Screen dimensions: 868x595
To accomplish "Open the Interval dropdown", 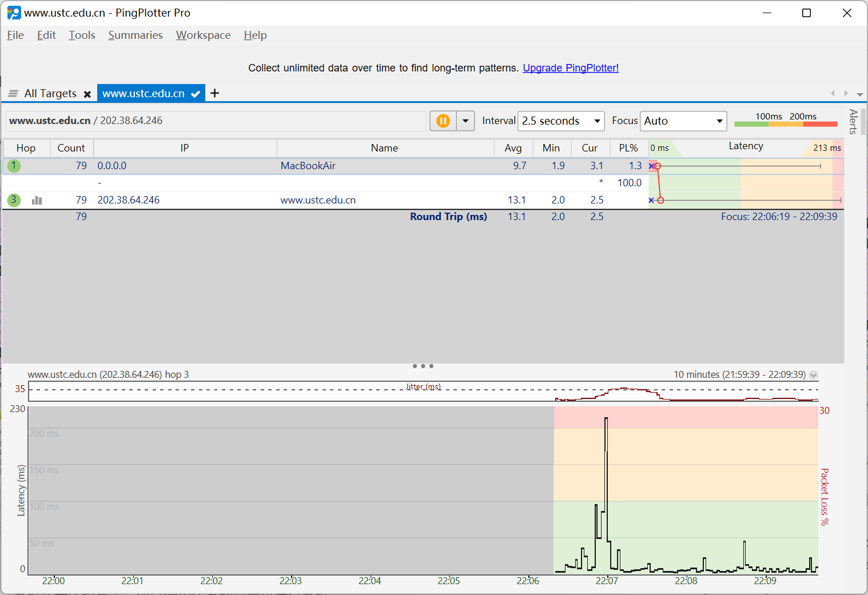I will [x=560, y=121].
